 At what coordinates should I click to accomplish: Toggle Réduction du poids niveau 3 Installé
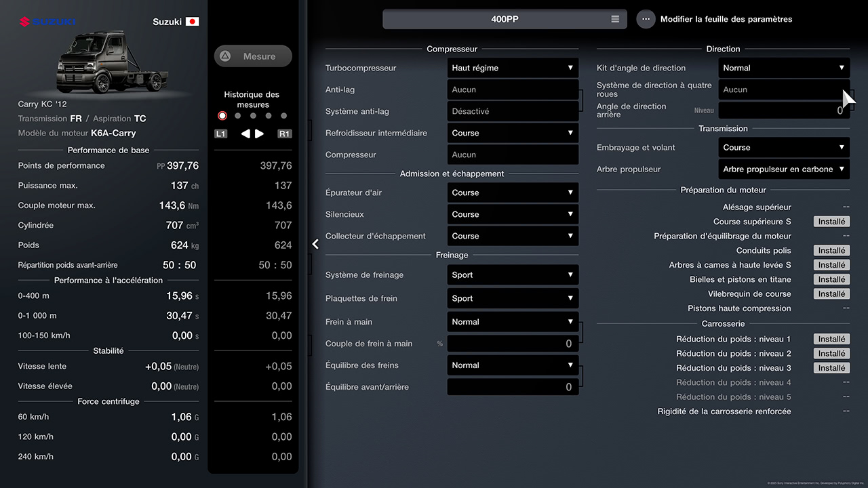[x=831, y=368]
